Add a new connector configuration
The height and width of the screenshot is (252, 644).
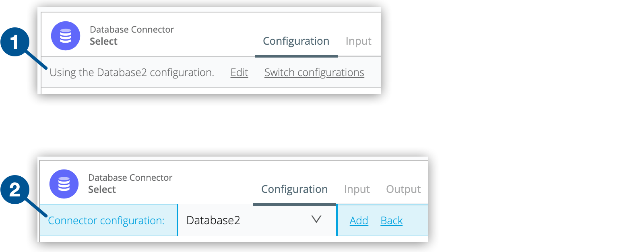coord(358,220)
